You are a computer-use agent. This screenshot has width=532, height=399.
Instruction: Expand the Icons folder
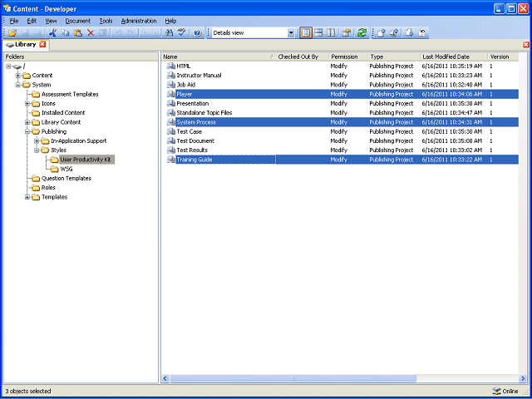27,103
